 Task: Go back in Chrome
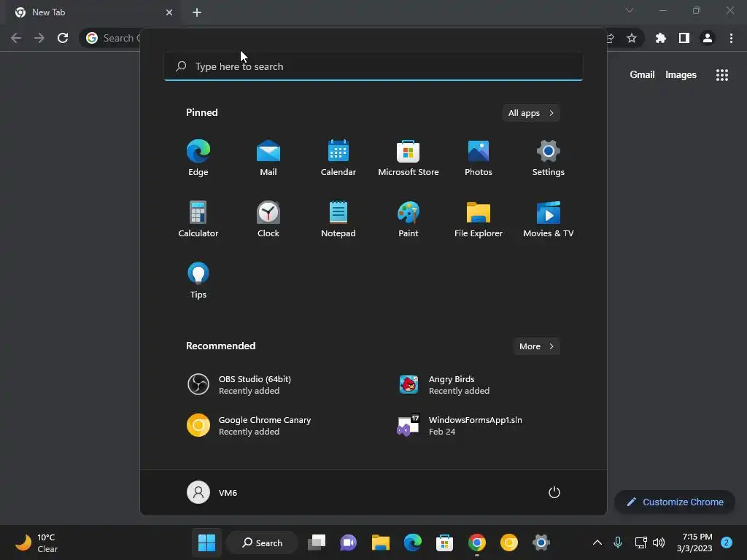(16, 38)
